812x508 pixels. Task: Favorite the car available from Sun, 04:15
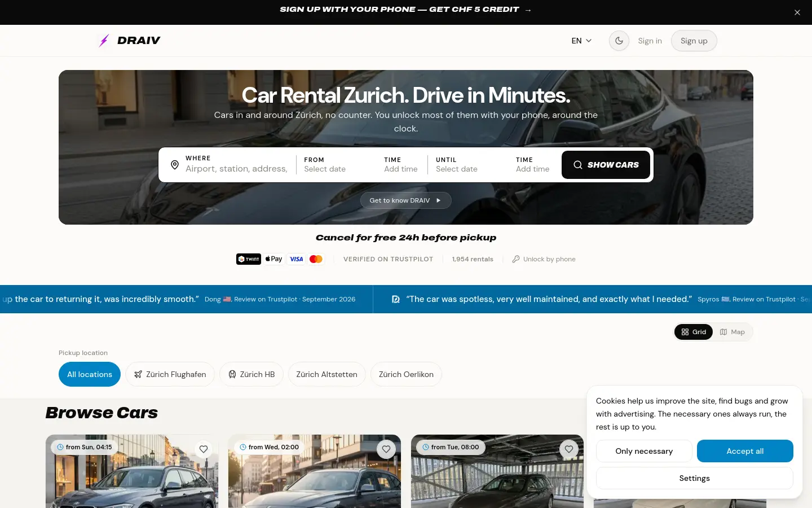pyautogui.click(x=204, y=449)
